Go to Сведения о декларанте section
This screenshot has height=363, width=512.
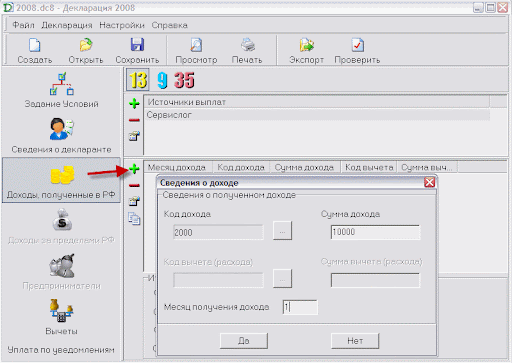click(x=61, y=135)
